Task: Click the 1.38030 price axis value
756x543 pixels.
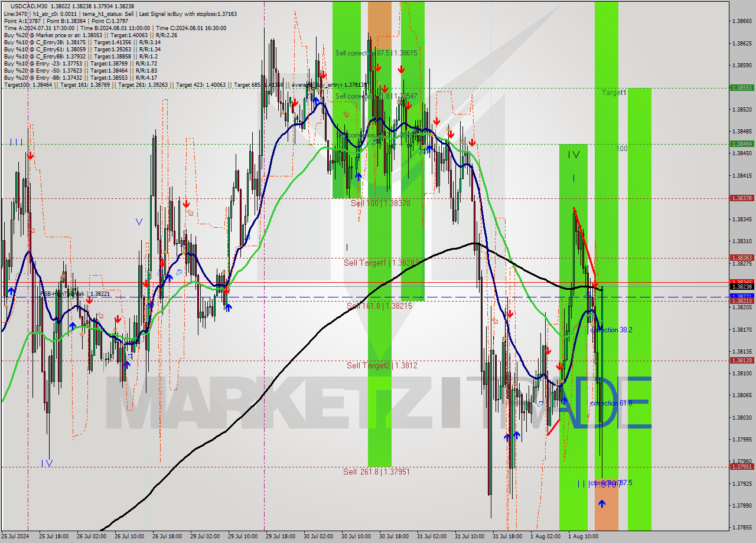Action: pyautogui.click(x=742, y=418)
